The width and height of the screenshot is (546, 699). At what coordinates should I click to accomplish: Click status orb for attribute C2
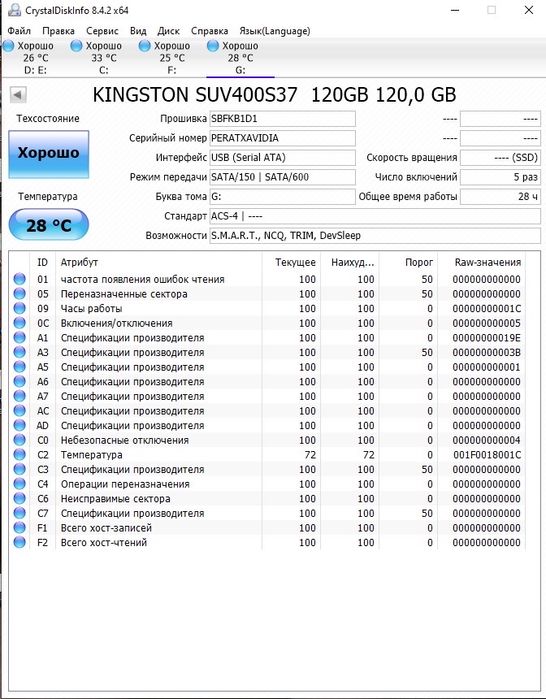point(20,455)
